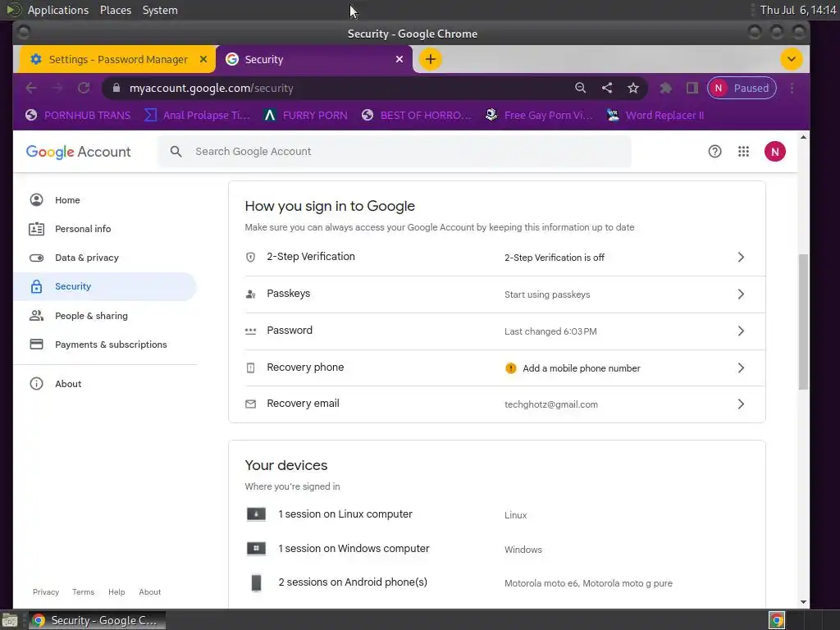Viewport: 840px width, 630px height.
Task: Bookmark this page with the star
Action: click(x=633, y=88)
